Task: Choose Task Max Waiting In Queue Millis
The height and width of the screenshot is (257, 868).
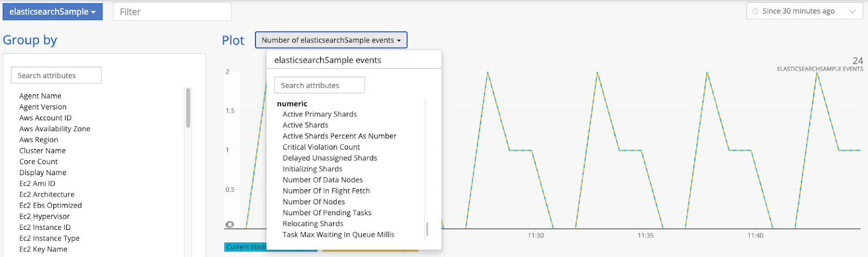Action: (x=338, y=235)
